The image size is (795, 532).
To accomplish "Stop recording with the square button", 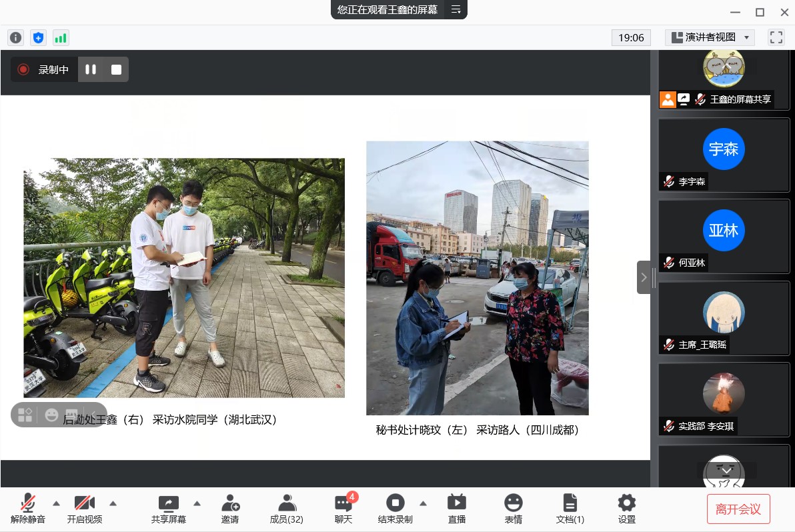I will 116,69.
